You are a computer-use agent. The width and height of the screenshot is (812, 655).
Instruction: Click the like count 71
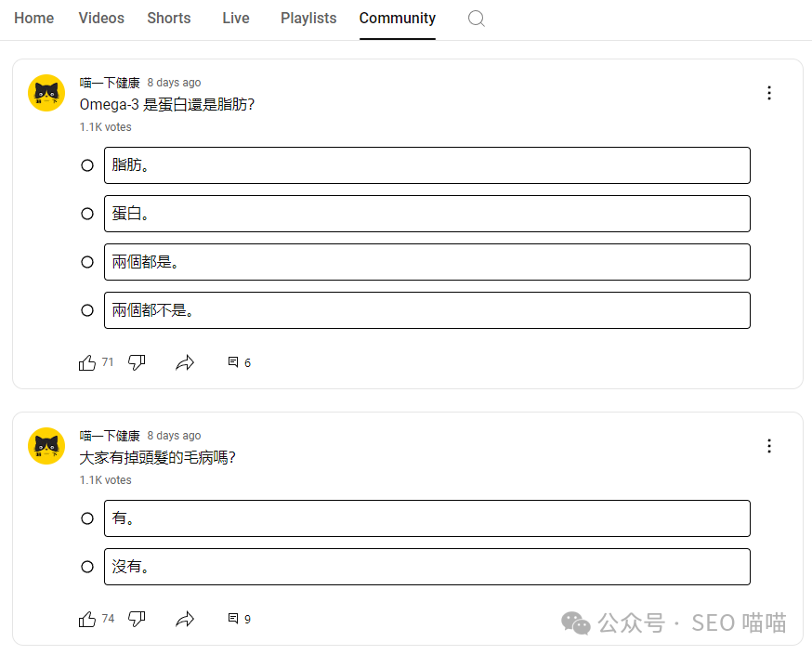pos(107,362)
